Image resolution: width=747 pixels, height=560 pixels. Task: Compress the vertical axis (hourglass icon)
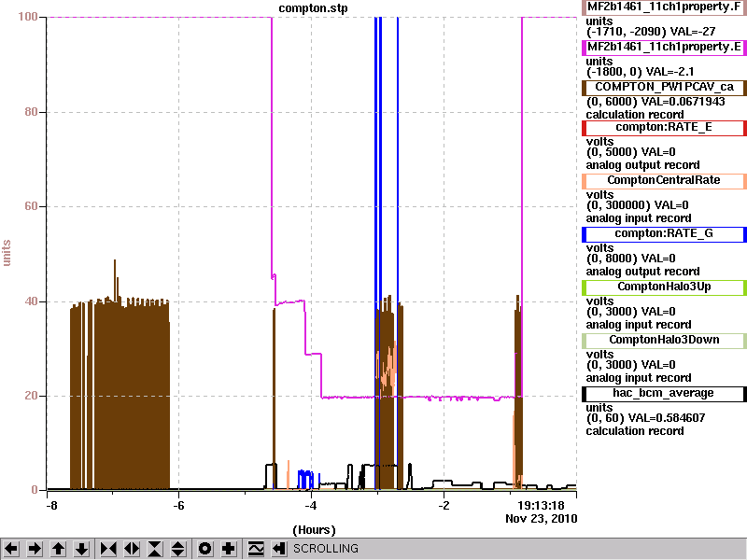point(155,549)
